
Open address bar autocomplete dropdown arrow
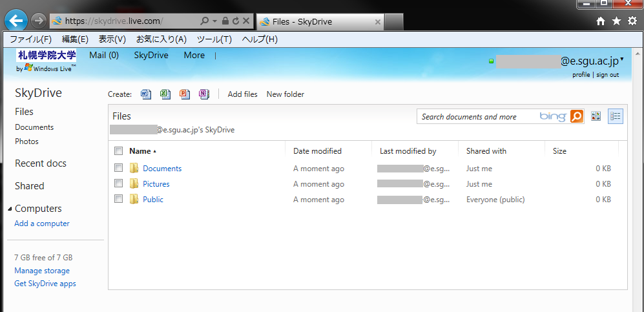pyautogui.click(x=215, y=21)
